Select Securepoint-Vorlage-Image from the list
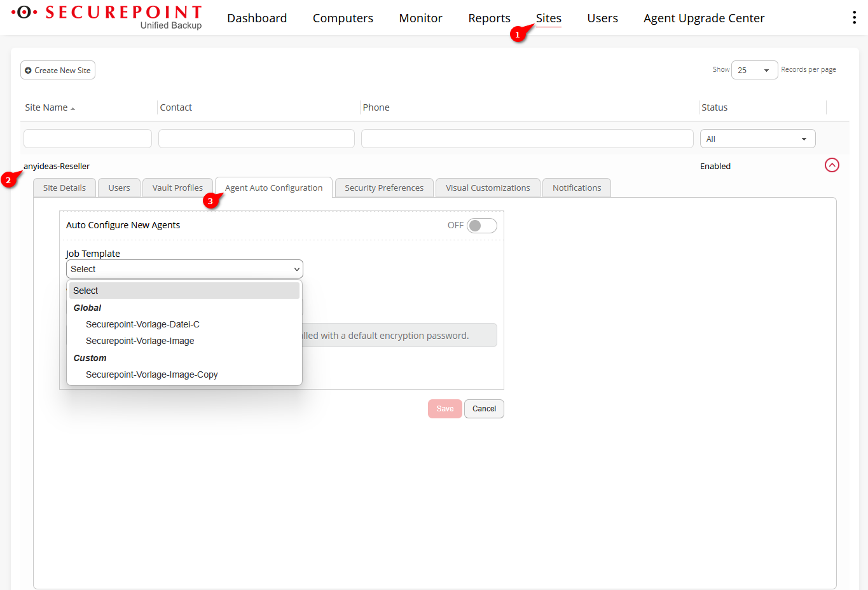This screenshot has width=868, height=590. click(x=140, y=341)
